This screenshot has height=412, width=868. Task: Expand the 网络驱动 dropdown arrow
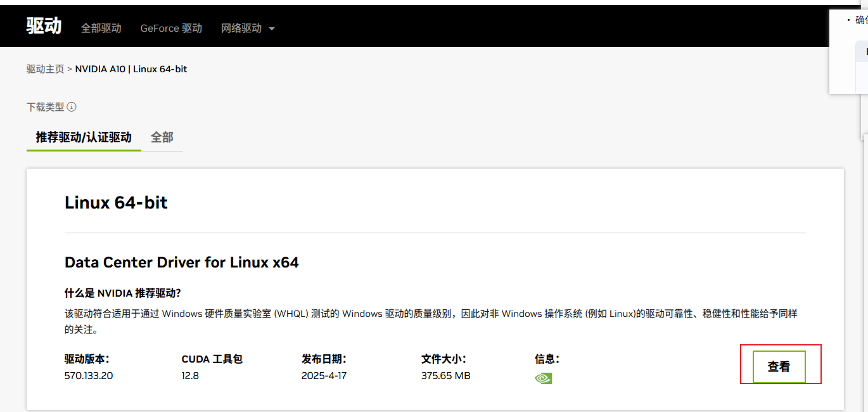point(272,29)
